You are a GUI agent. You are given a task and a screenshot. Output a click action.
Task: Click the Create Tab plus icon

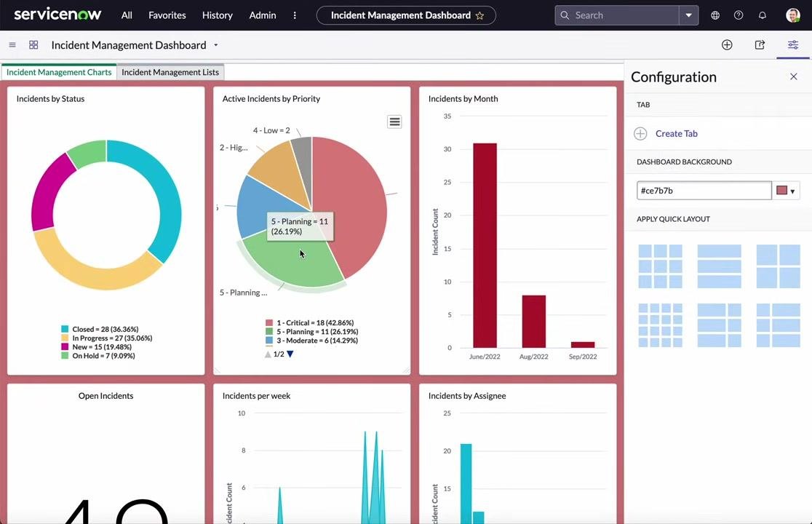pyautogui.click(x=640, y=134)
